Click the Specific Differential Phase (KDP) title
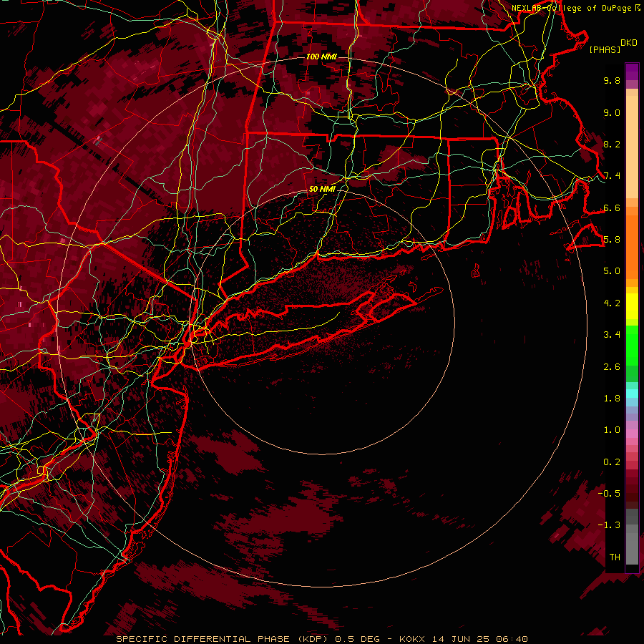The height and width of the screenshot is (644, 644). click(223, 639)
